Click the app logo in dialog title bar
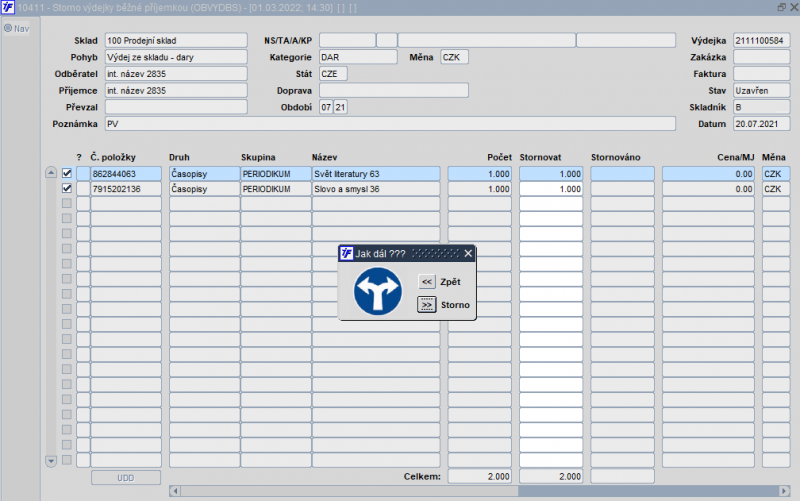The image size is (800, 501). coord(347,254)
